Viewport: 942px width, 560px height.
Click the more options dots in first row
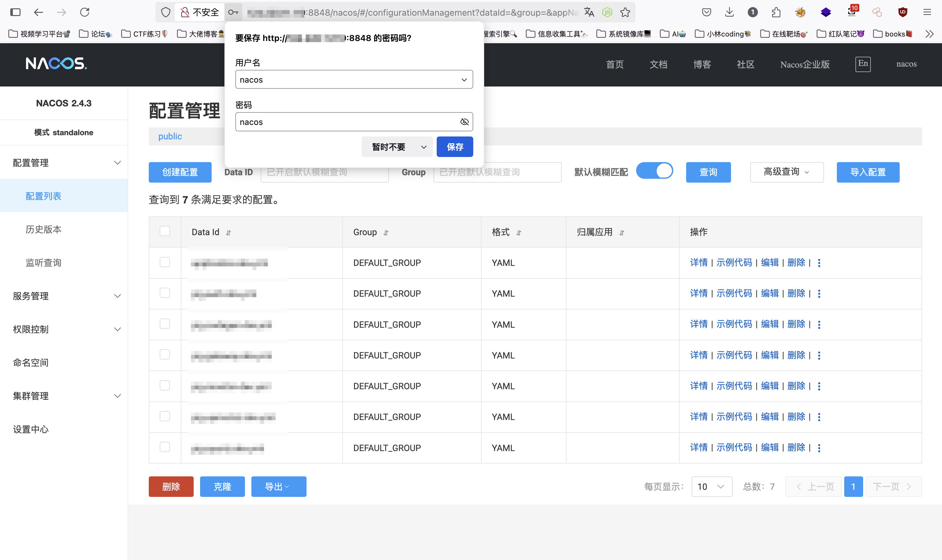pyautogui.click(x=819, y=263)
